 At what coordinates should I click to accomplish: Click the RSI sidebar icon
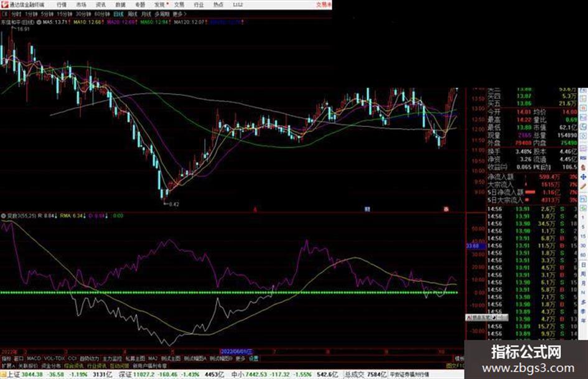583,157
